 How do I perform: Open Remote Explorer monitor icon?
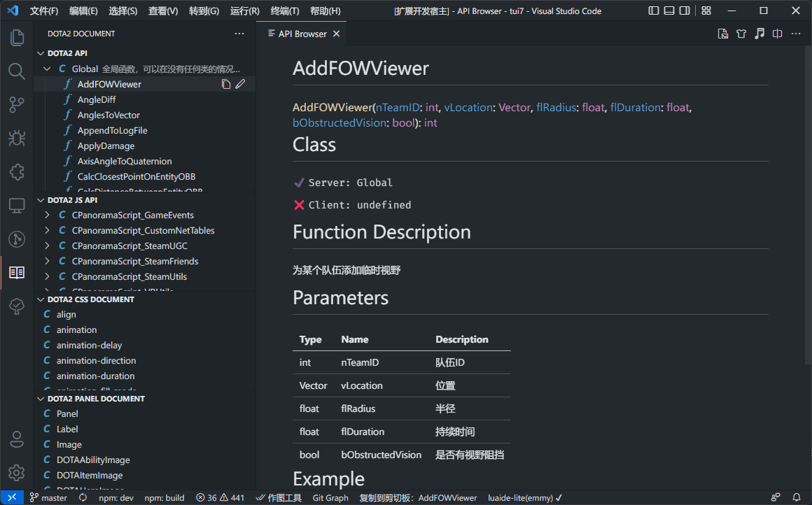[x=17, y=206]
